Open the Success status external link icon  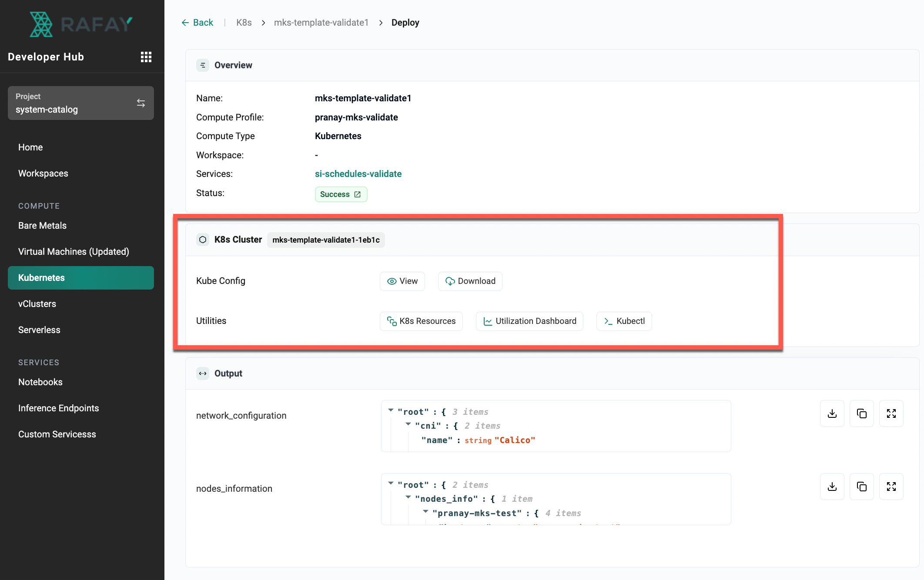click(358, 194)
